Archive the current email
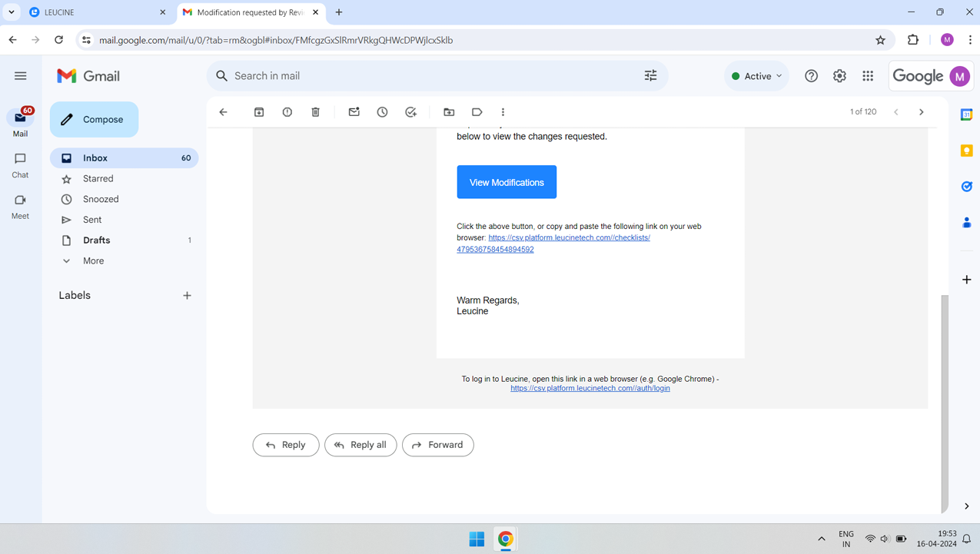The image size is (980, 554). click(x=259, y=111)
